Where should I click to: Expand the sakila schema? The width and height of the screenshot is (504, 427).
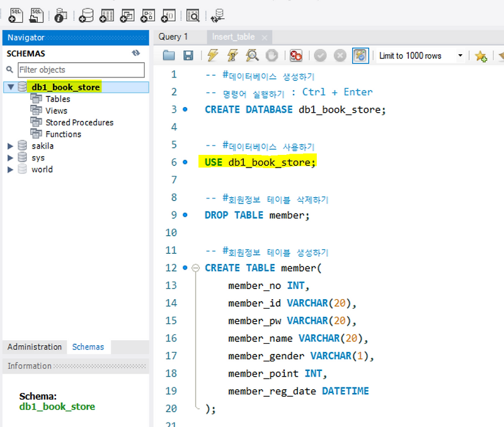9,145
